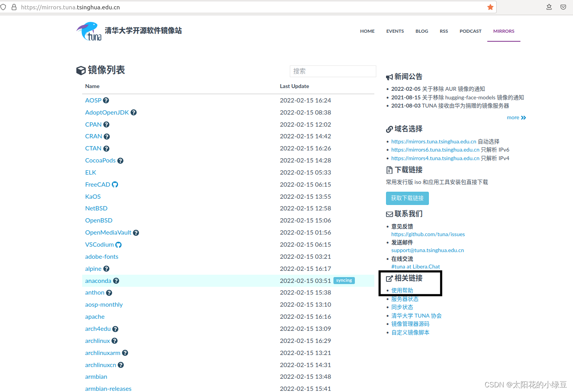Click the help icon beside AOSP
This screenshot has width=573, height=392.
[x=106, y=100]
